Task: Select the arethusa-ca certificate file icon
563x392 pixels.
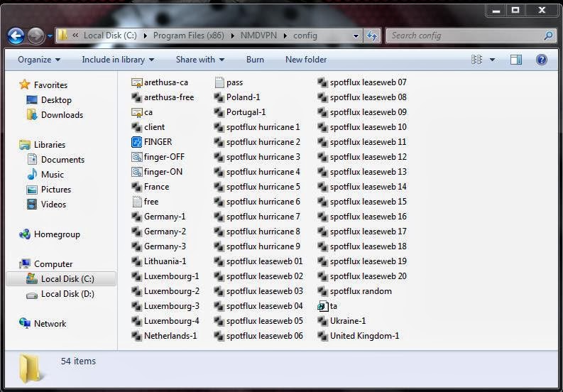Action: (136, 82)
